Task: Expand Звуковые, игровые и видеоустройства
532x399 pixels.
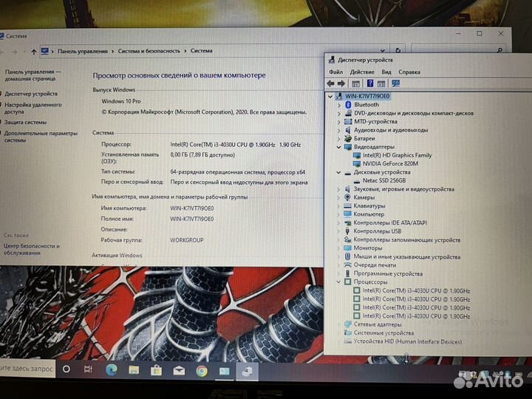Action: point(338,189)
